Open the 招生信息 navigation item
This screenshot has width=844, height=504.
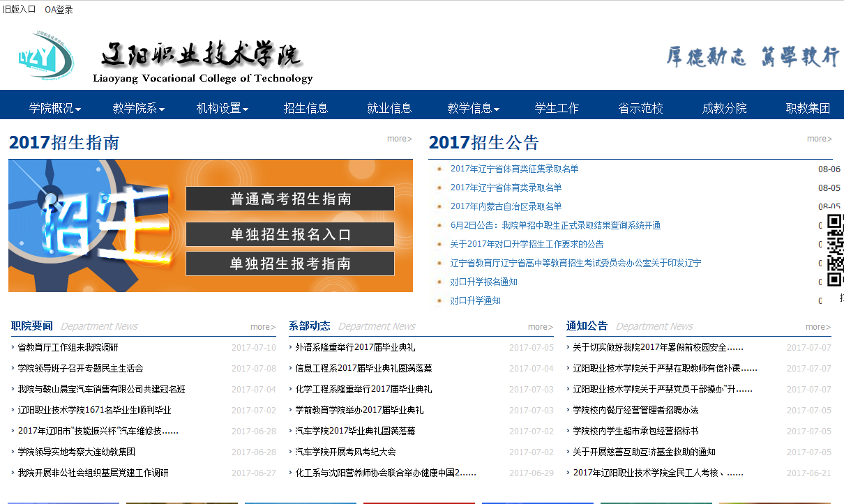tap(306, 108)
